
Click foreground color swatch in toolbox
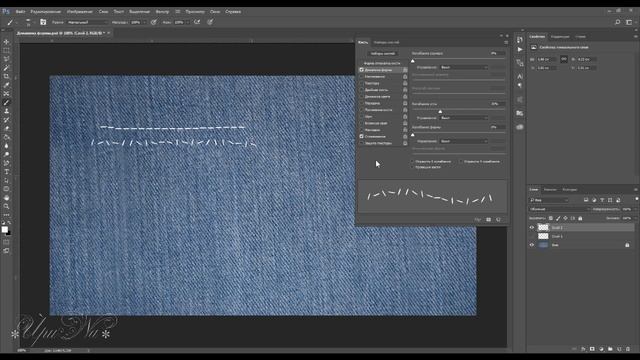point(4,229)
